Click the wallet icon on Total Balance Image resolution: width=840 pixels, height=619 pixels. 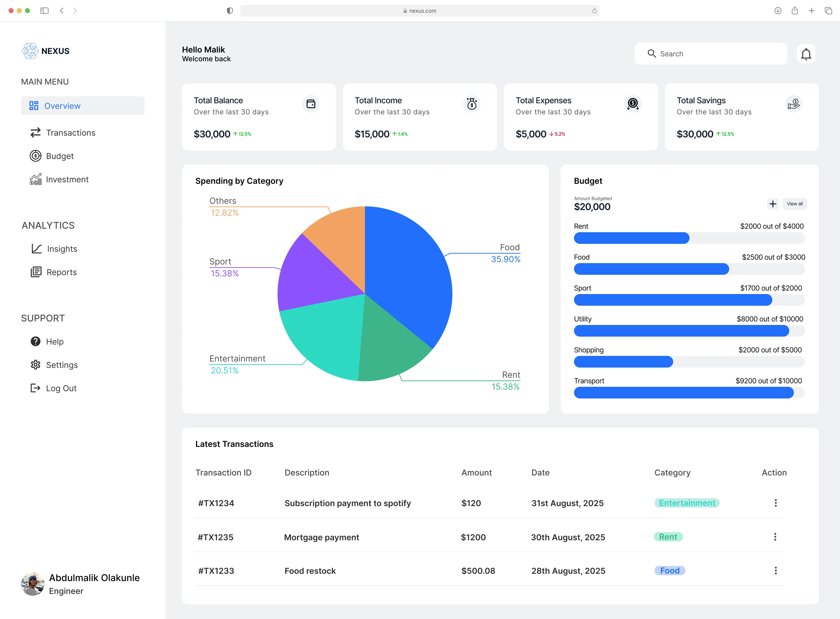point(311,104)
